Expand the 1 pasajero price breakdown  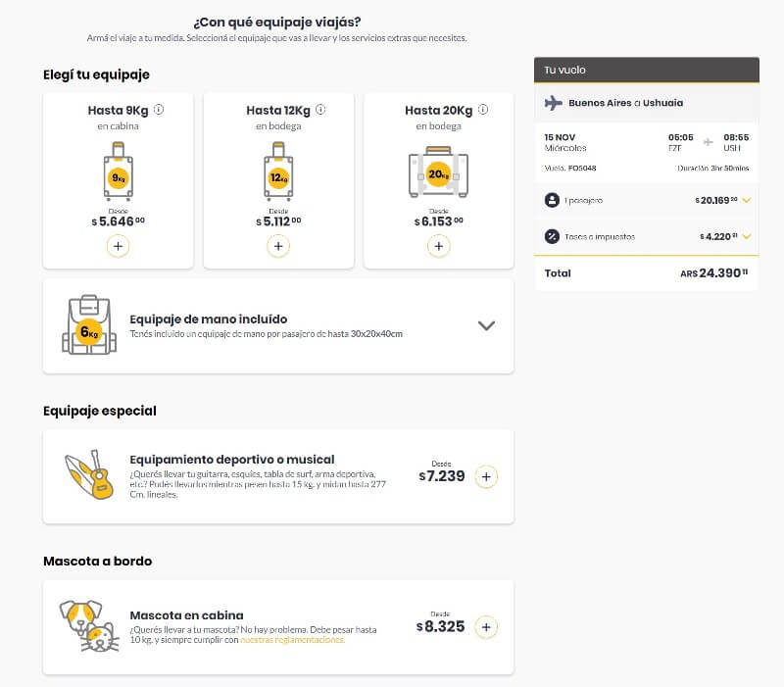click(747, 201)
